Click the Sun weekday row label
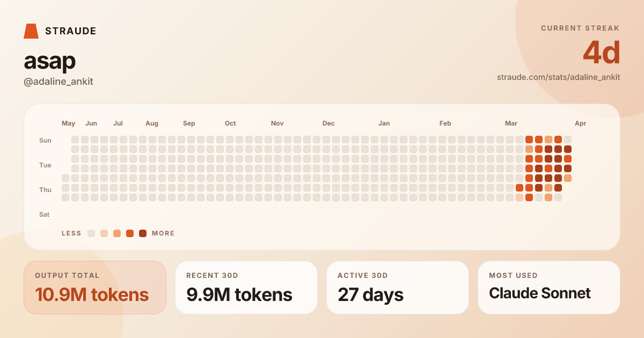644x338 pixels. [45, 141]
